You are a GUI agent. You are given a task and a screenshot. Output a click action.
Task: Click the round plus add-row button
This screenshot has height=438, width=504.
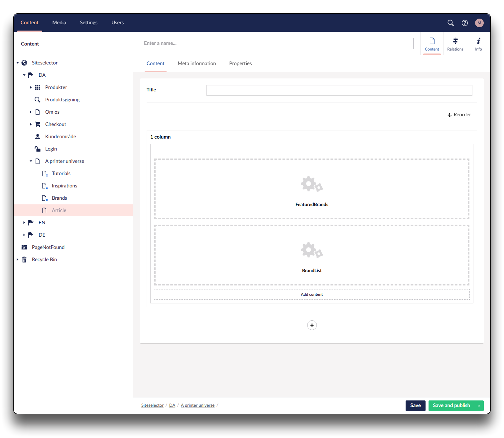312,325
